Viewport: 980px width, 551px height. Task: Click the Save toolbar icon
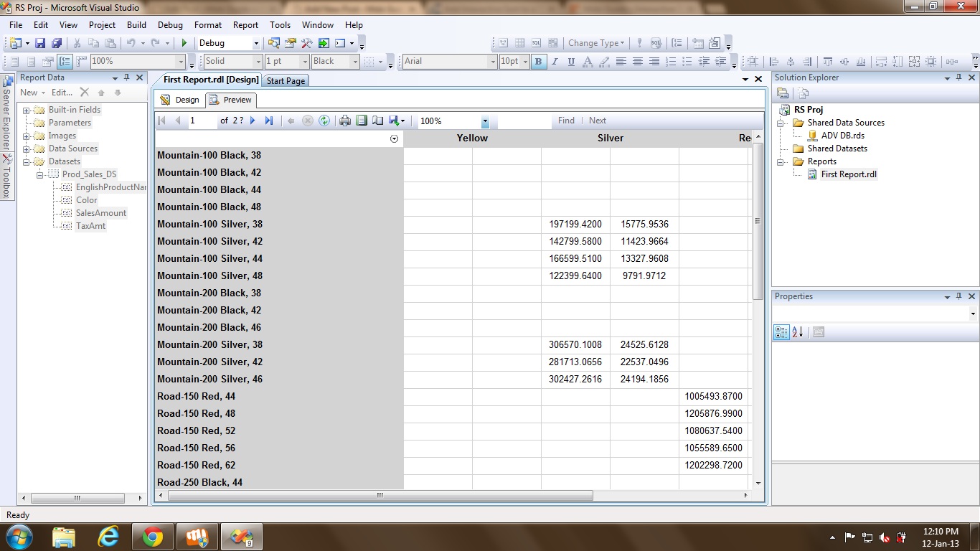tap(40, 44)
